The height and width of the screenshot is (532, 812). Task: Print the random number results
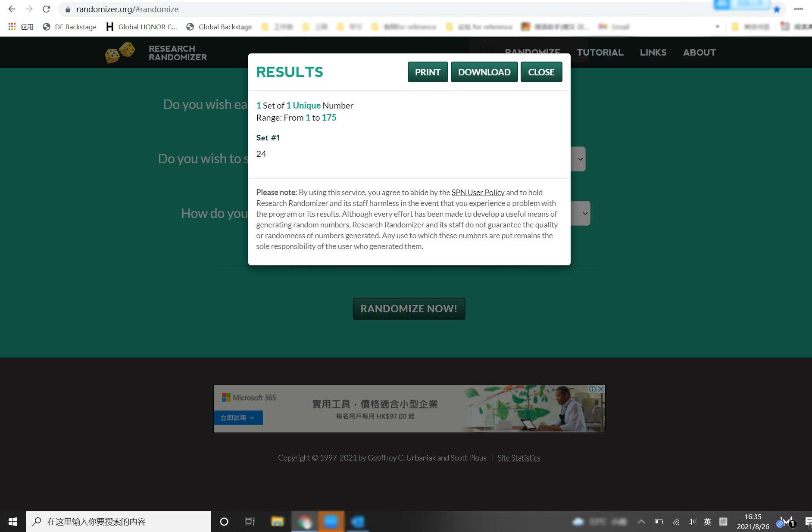[x=428, y=72]
